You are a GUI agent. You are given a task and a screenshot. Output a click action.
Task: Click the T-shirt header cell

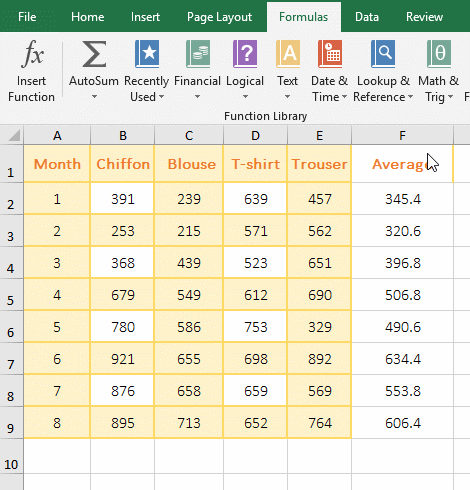pyautogui.click(x=255, y=164)
